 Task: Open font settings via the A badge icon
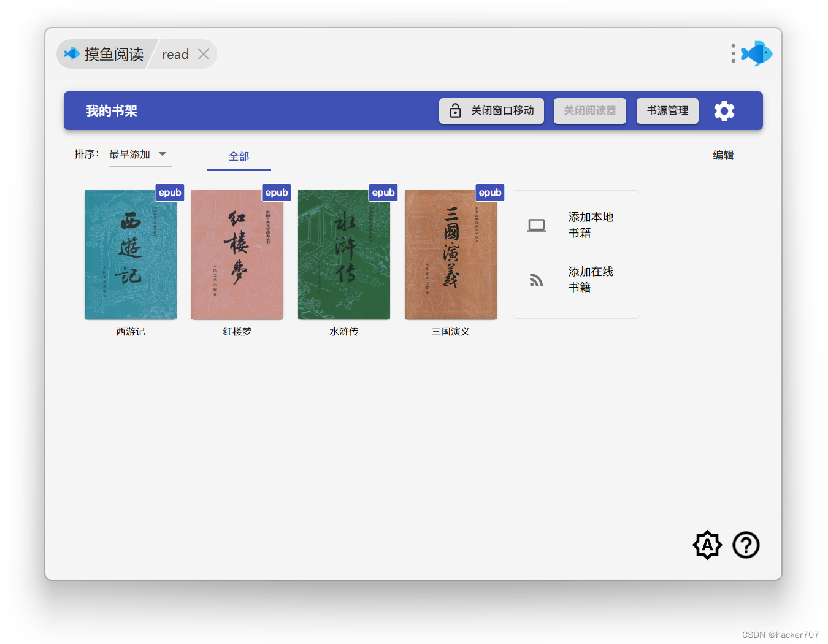707,545
